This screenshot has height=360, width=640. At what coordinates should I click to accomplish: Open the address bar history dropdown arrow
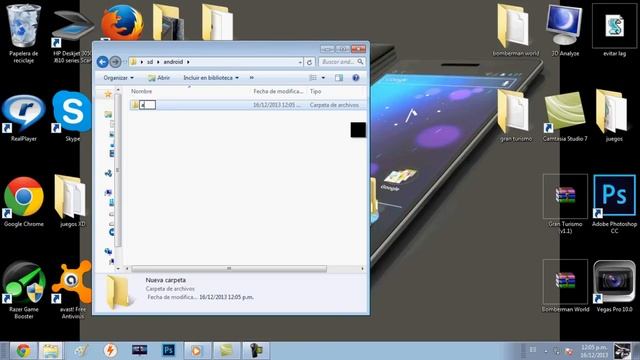300,62
